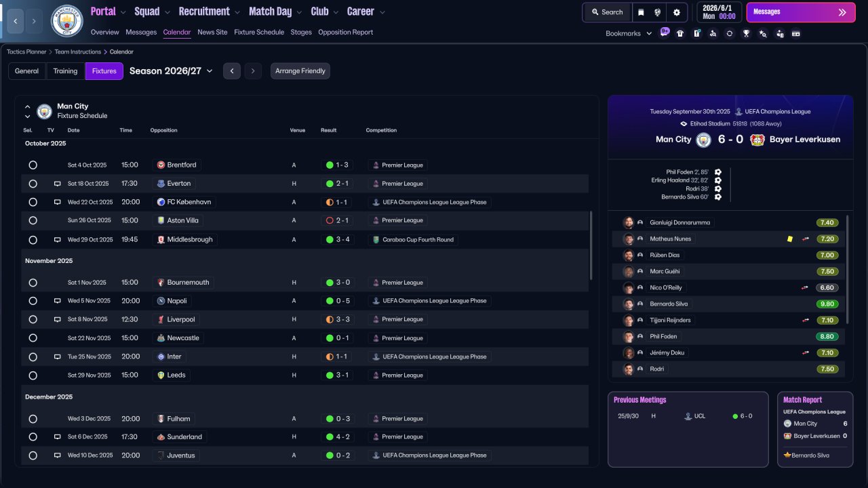This screenshot has width=868, height=488.
Task: Click the player ratings scrollbar
Action: click(x=848, y=270)
